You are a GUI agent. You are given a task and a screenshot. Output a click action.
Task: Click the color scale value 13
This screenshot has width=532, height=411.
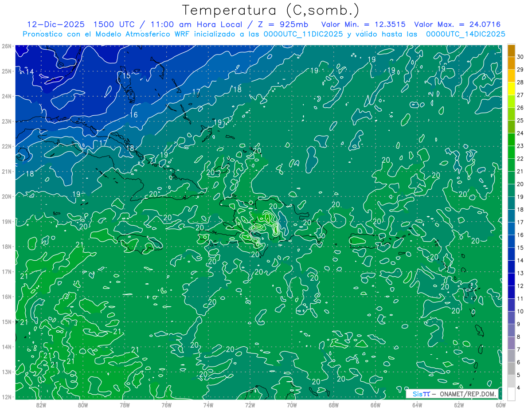pyautogui.click(x=520, y=273)
